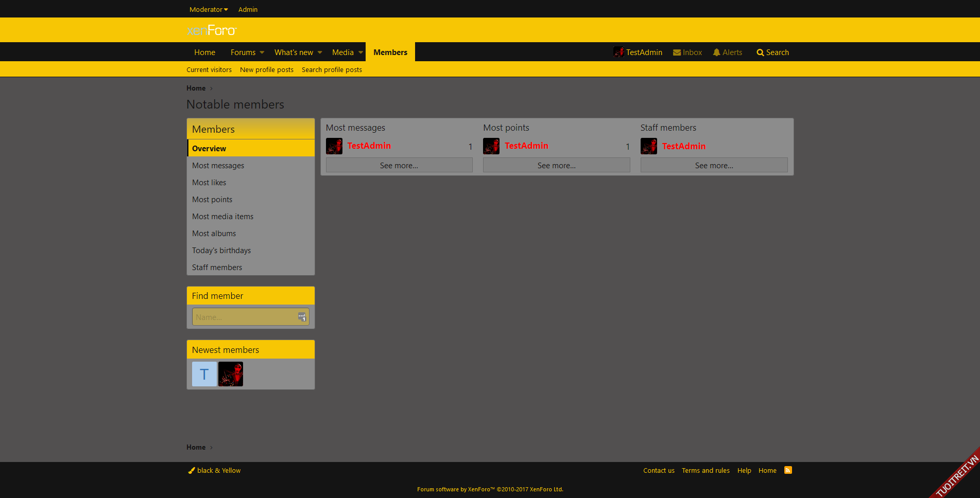Click the Find member Name field

[245, 317]
